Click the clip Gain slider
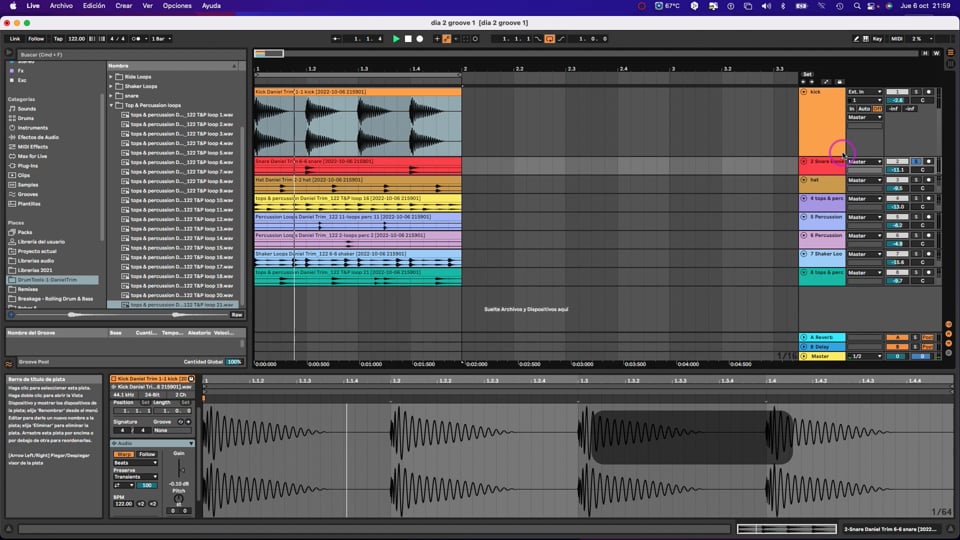Screen dimensions: 960x540 pos(179,468)
